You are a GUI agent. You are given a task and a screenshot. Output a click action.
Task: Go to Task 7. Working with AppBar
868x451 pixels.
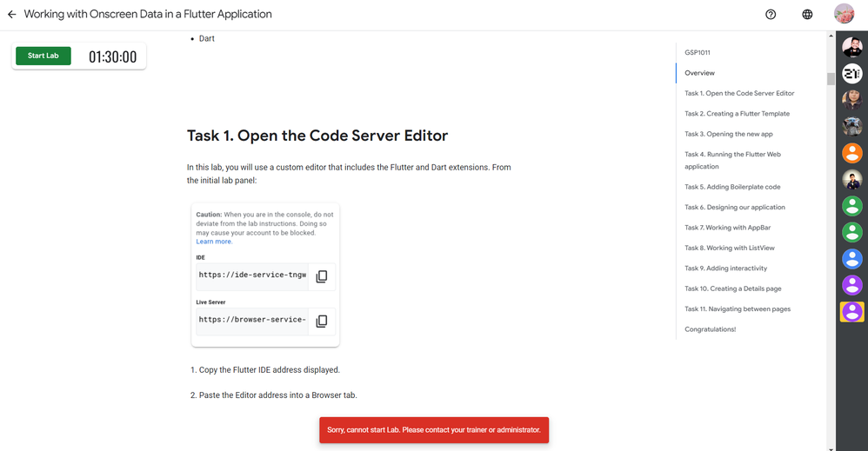[727, 228]
